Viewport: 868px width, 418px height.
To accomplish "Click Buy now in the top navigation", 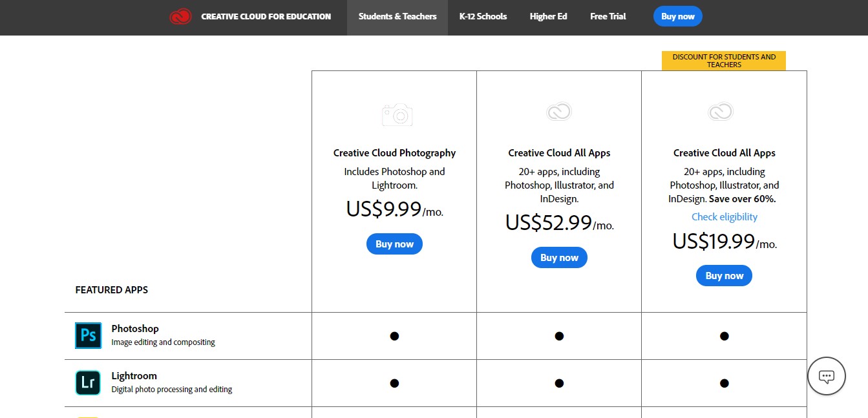I will coord(677,16).
